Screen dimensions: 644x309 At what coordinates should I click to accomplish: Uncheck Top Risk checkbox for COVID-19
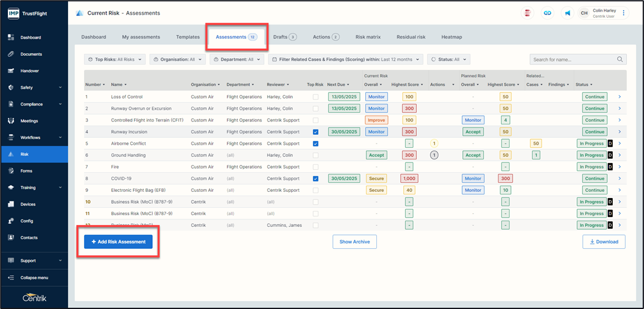316,179
